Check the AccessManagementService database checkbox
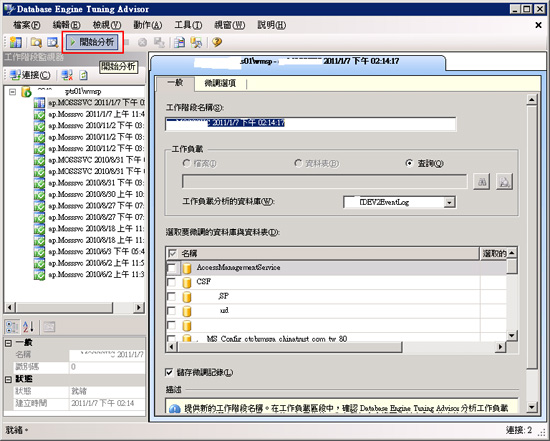 tap(172, 268)
